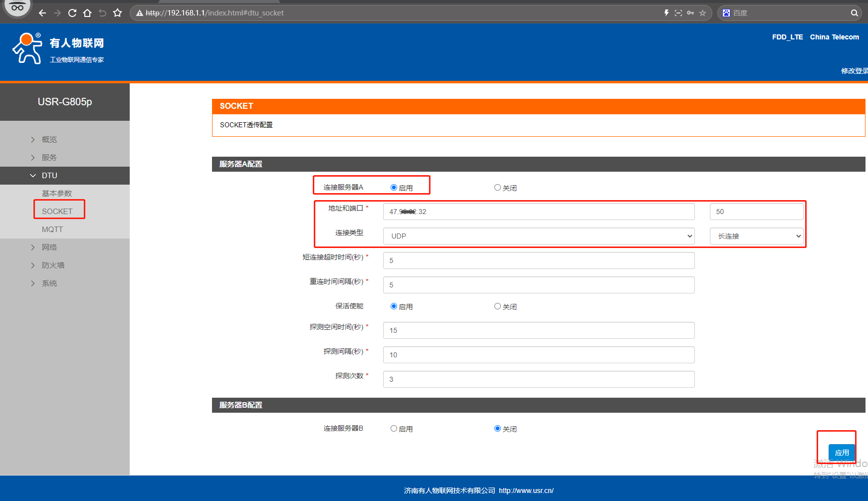Select 关闭 for 连接服务器A
Image resolution: width=868 pixels, height=501 pixels.
tap(497, 188)
